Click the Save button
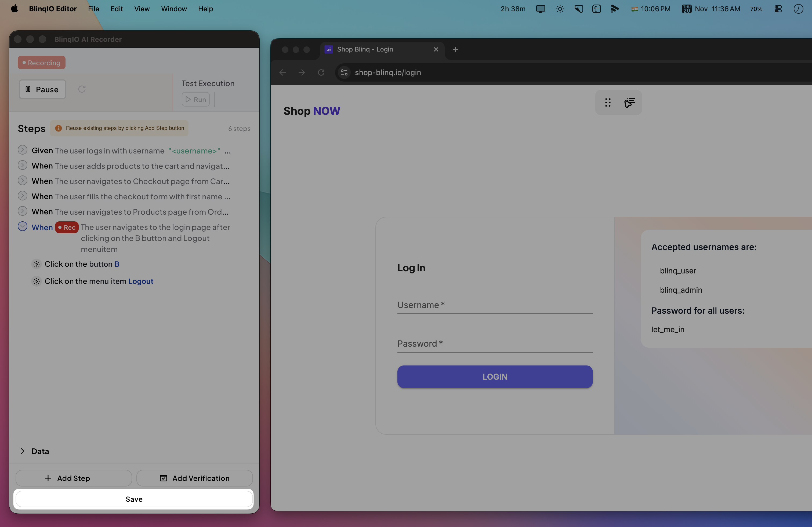 pyautogui.click(x=134, y=499)
